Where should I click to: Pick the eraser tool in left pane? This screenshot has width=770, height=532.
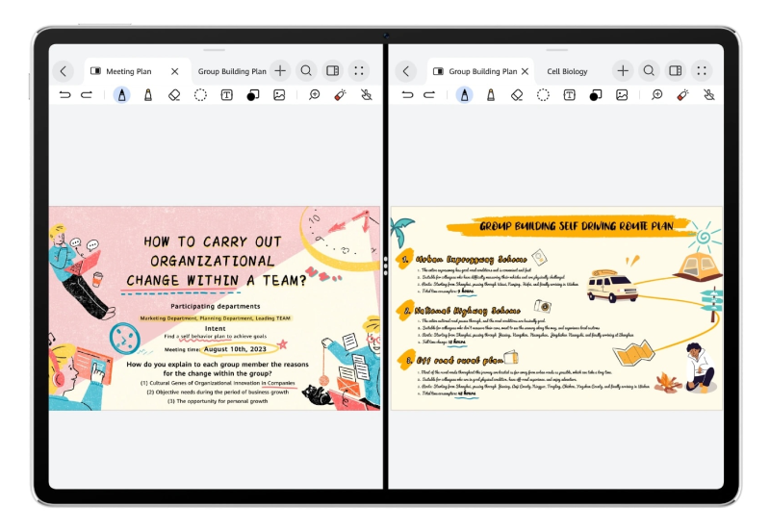(174, 95)
